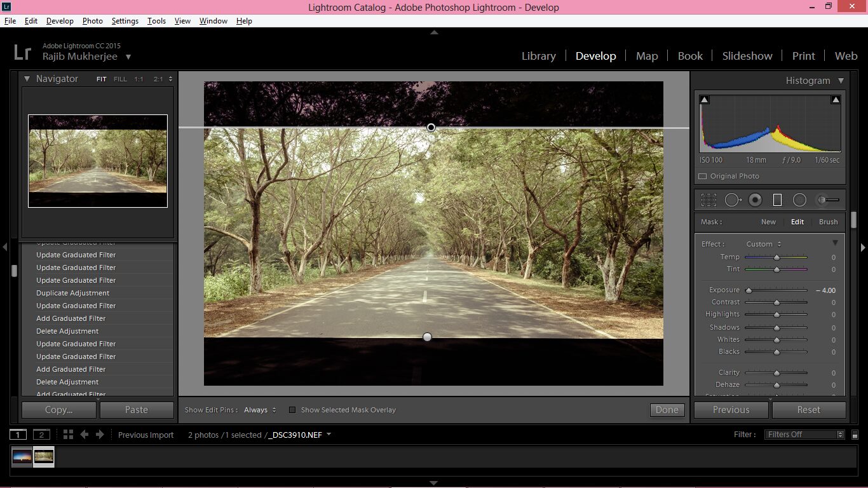
Task: Click the Reset button
Action: [x=809, y=410]
